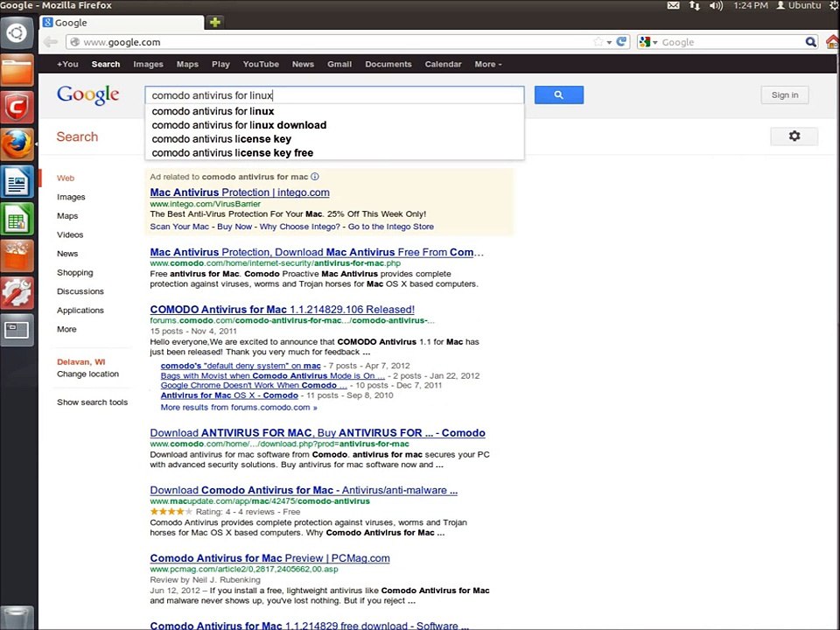840x630 pixels.
Task: Click the Sign in button
Action: tap(785, 94)
